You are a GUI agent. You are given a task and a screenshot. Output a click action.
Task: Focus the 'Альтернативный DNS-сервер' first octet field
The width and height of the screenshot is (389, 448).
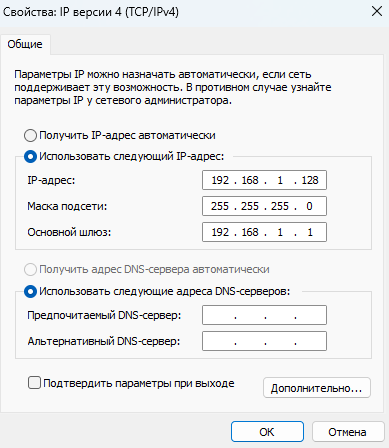click(219, 341)
